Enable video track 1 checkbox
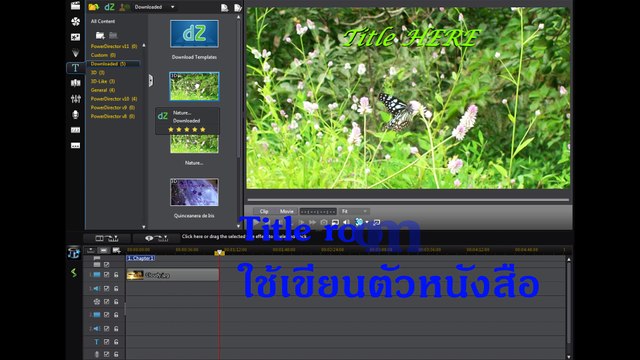The height and width of the screenshot is (360, 640). click(x=107, y=275)
